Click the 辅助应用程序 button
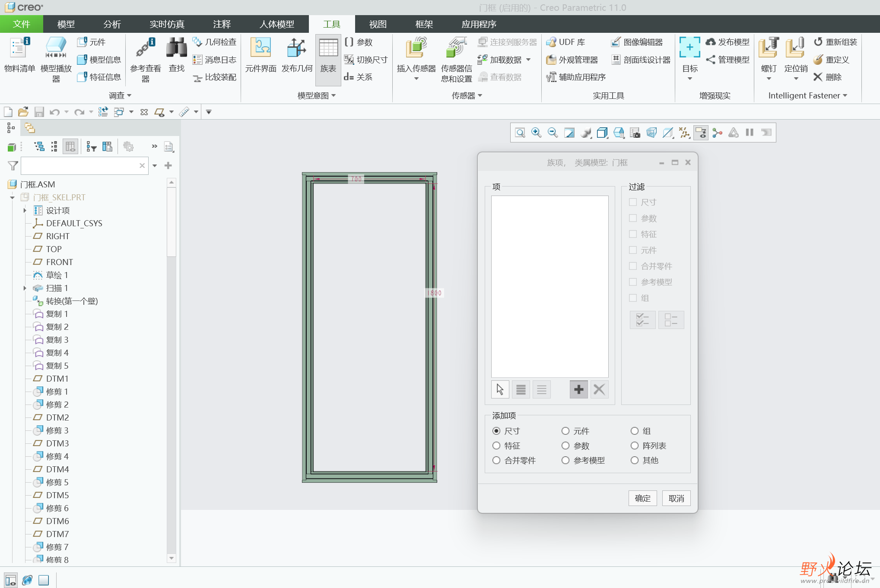 click(576, 77)
